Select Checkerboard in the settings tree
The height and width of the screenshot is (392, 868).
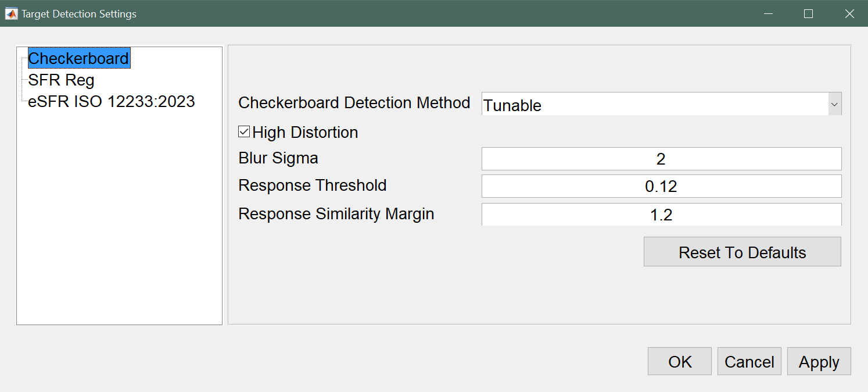(79, 58)
